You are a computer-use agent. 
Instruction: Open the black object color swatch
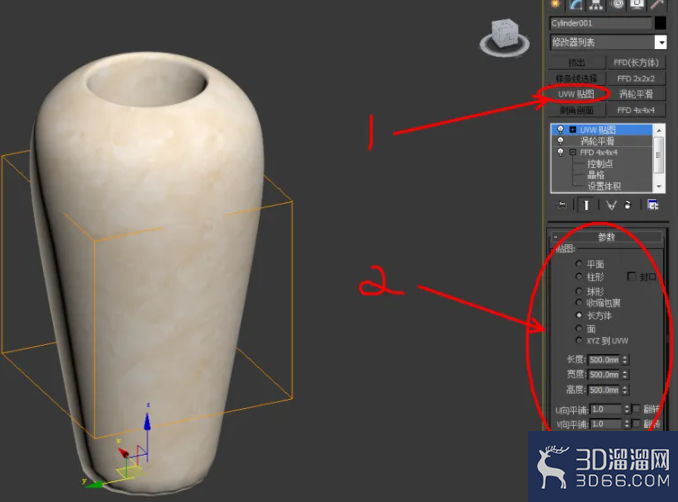coord(660,23)
